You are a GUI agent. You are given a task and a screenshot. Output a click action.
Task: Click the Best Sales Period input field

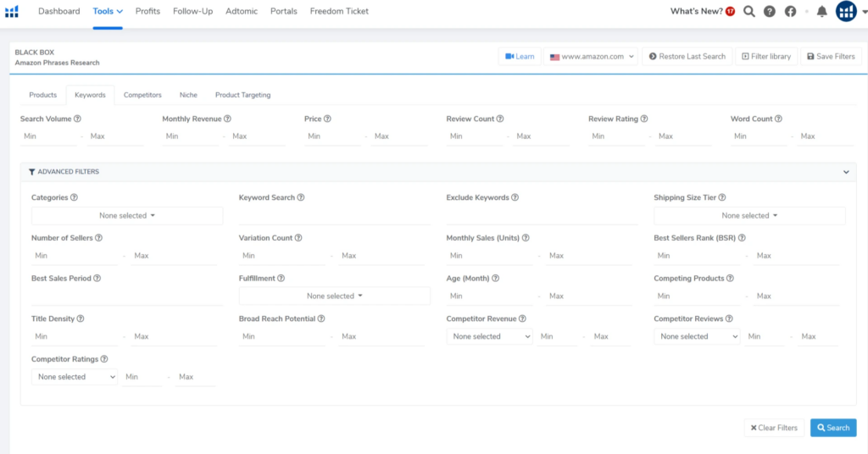coord(127,296)
